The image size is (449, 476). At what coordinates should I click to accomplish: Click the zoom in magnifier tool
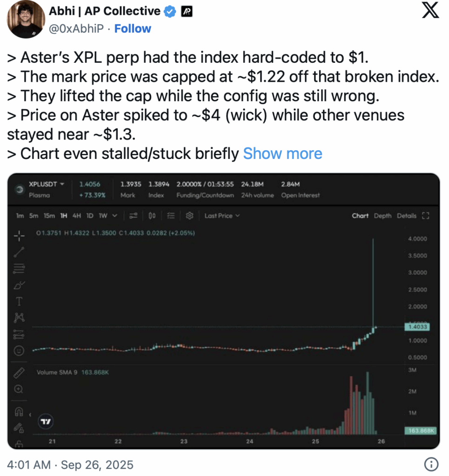(x=19, y=389)
